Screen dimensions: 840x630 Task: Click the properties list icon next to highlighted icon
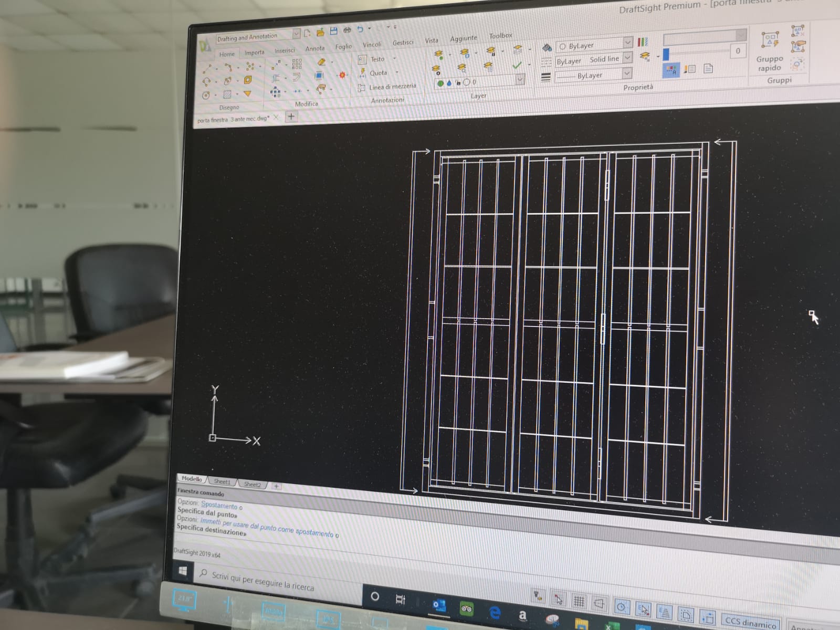(690, 69)
